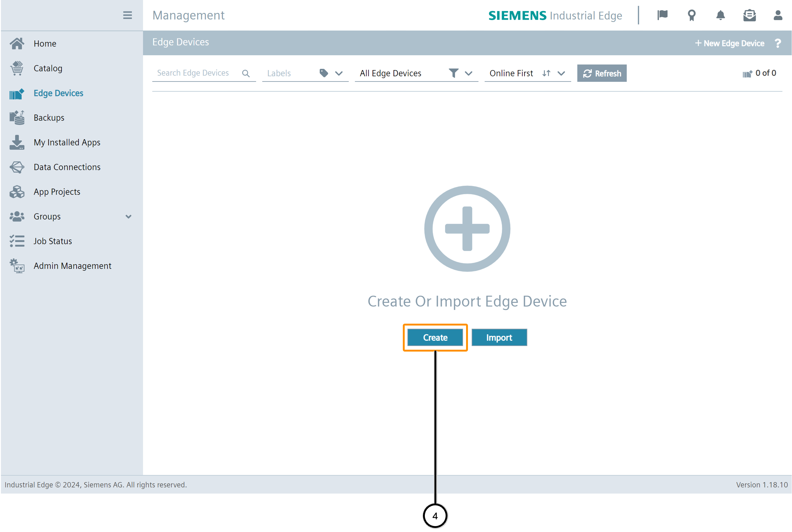The height and width of the screenshot is (532, 792).
Task: Click the search magnifier icon
Action: point(246,73)
